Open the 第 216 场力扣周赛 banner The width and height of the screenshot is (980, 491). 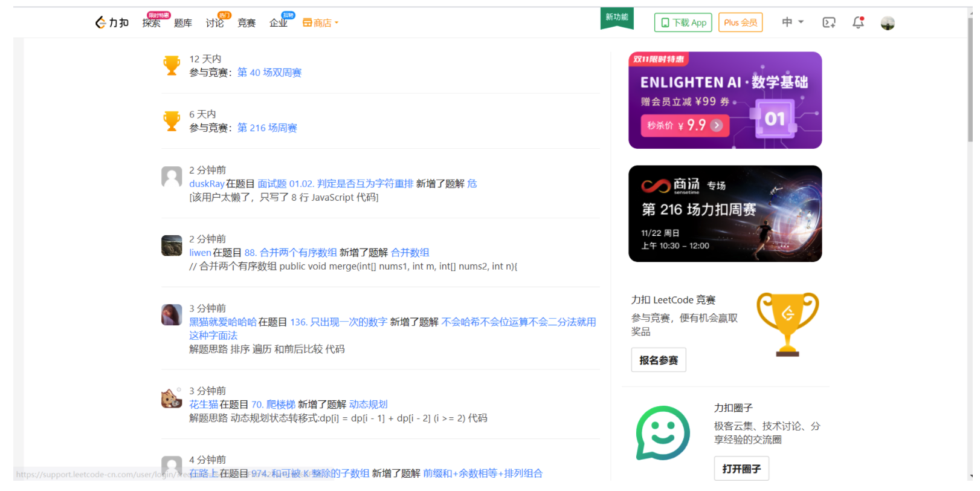(x=725, y=213)
